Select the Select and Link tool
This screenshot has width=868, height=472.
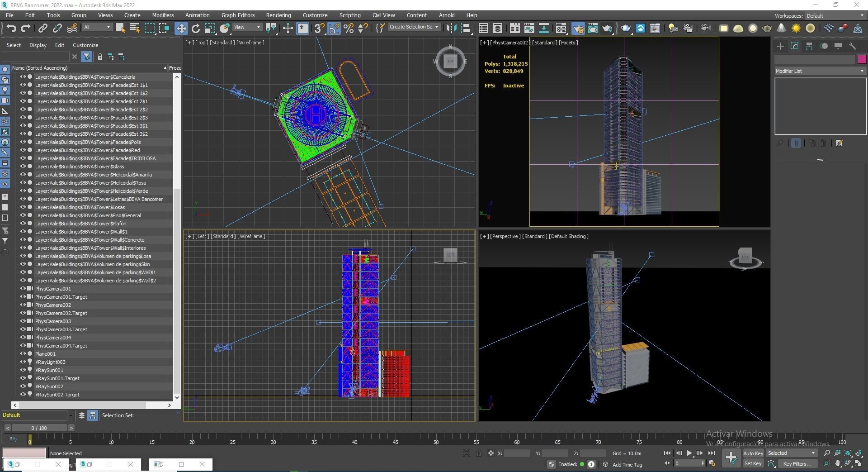[x=42, y=28]
